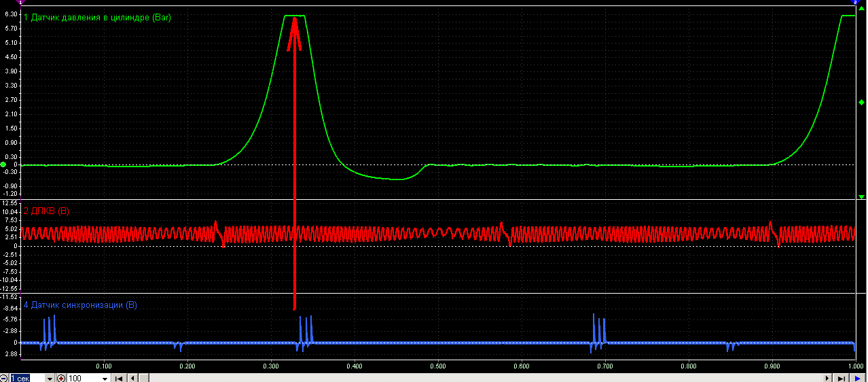The image size is (868, 382).
Task: Select the "2 ДПКВ (В)" channel label
Action: tap(46, 211)
